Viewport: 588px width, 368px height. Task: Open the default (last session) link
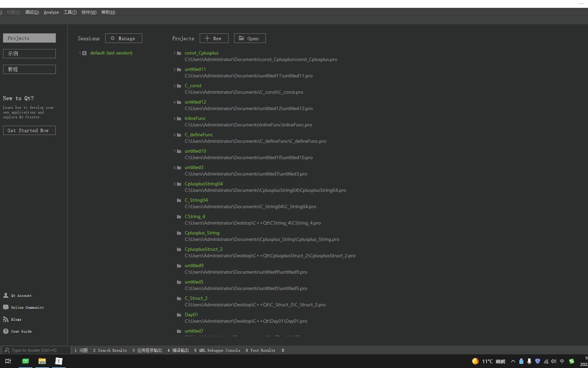coord(111,53)
